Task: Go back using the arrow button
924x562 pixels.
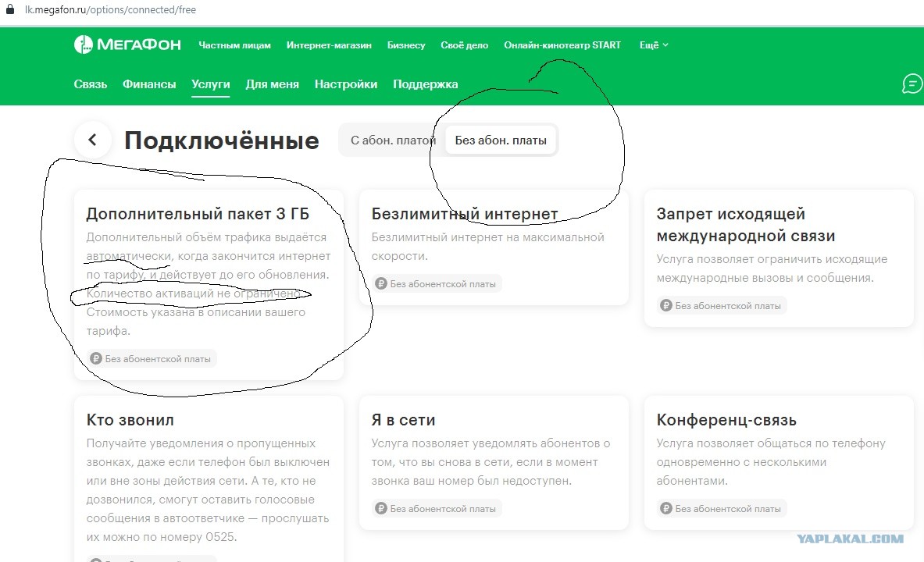Action: coord(92,140)
